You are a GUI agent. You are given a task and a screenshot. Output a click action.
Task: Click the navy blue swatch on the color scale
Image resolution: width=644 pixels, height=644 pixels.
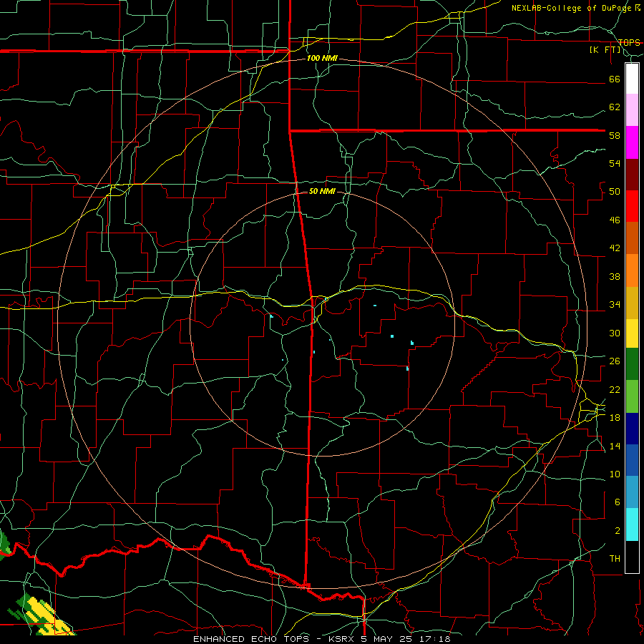coord(632,429)
